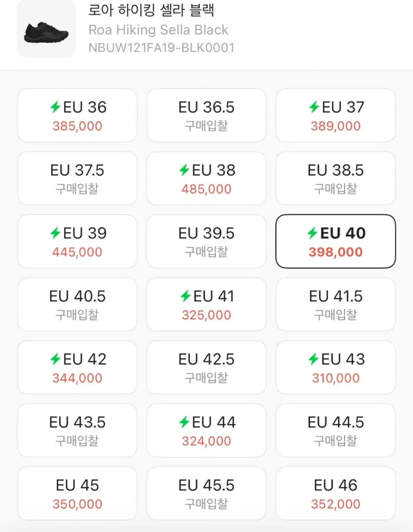Viewport: 413px width, 532px height.
Task: Click the lightning icon beside EU 41
Action: [x=185, y=296]
